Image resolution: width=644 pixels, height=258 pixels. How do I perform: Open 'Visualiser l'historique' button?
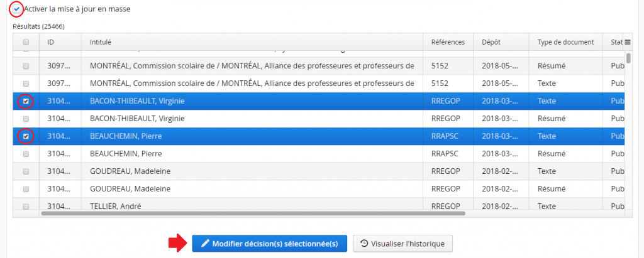click(402, 244)
